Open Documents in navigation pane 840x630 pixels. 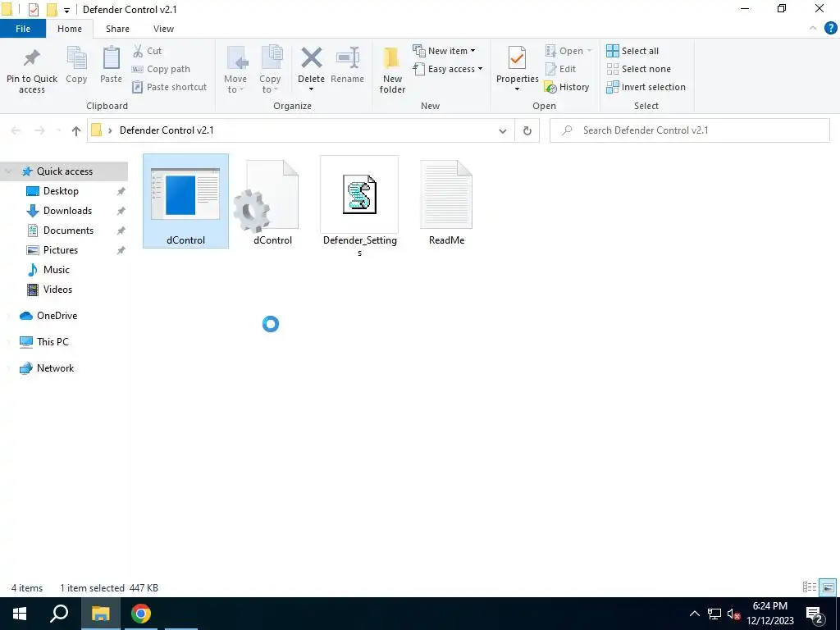(x=68, y=231)
